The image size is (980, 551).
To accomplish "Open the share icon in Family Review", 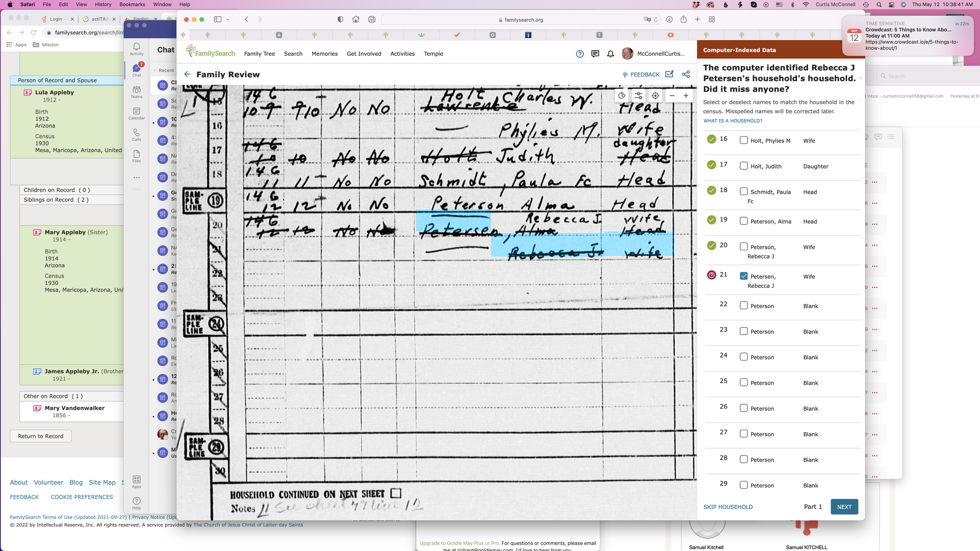I will 686,74.
